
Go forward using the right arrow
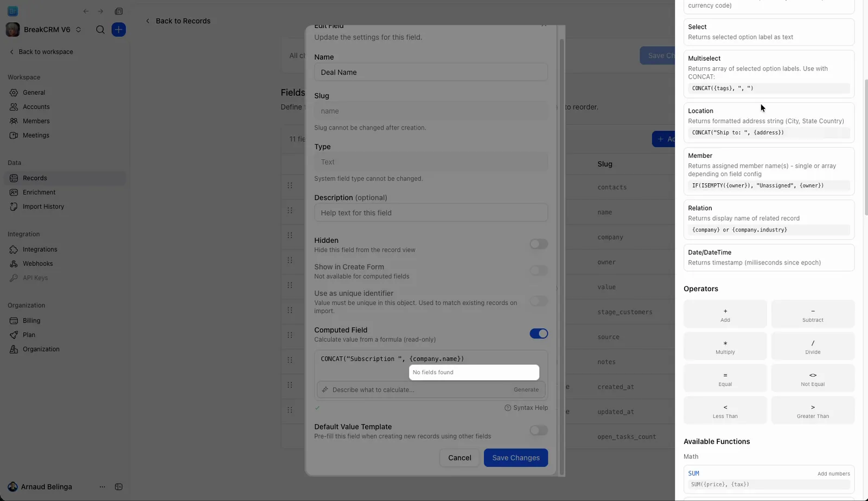pyautogui.click(x=100, y=11)
